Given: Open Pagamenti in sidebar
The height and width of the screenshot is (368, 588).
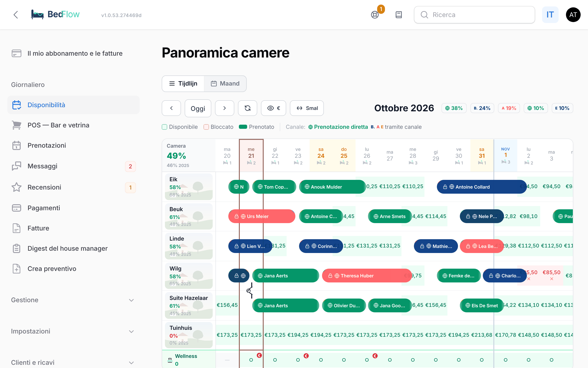Looking at the screenshot, I should (x=73, y=208).
